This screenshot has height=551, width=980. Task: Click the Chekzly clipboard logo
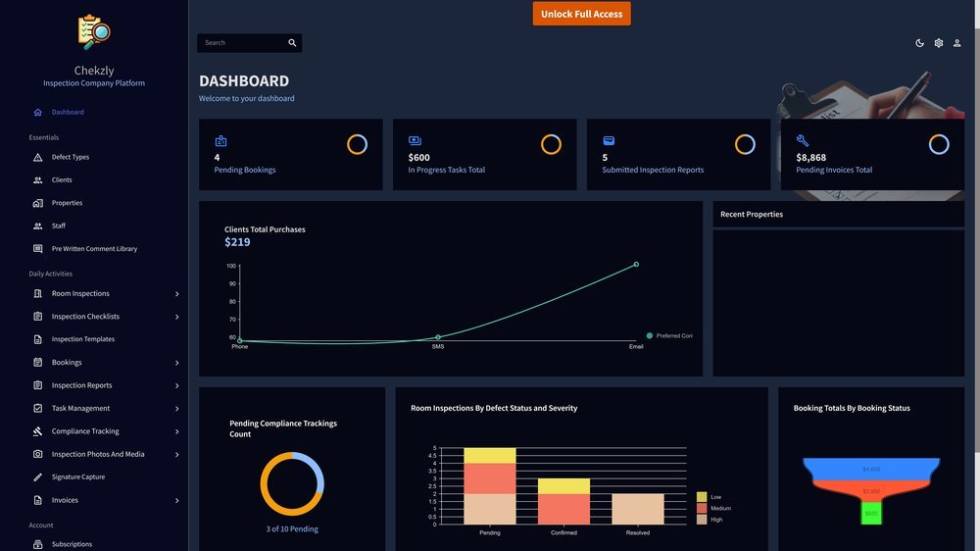tap(94, 32)
